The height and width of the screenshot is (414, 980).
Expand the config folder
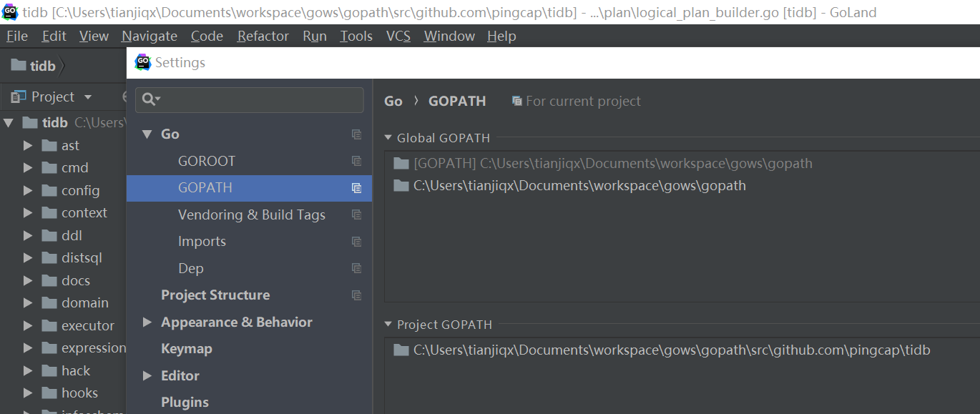28,190
